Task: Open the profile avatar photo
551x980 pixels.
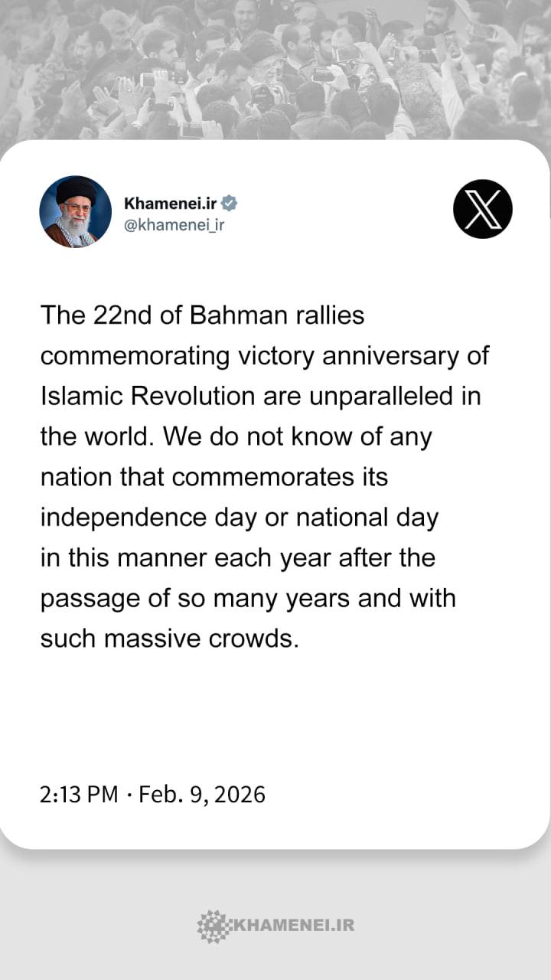Action: coord(75,211)
